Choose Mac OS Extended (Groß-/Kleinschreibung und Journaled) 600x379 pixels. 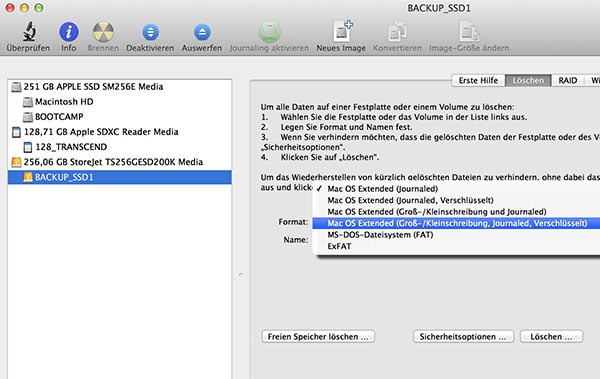click(456, 212)
